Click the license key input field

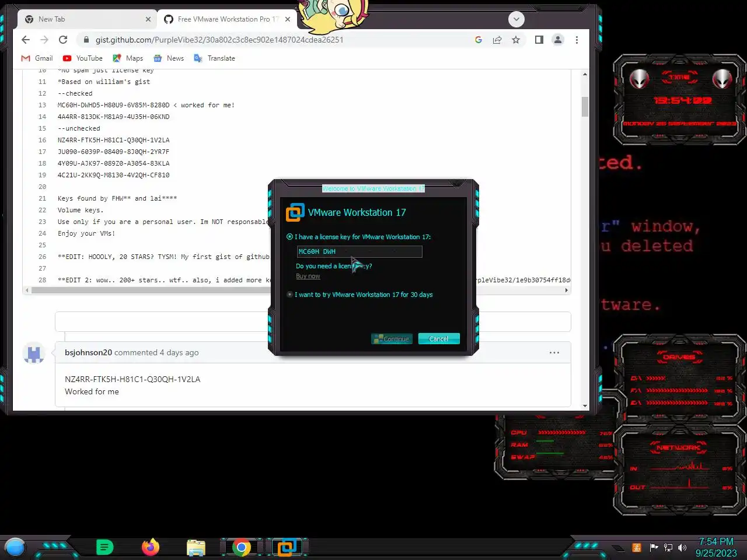point(359,251)
